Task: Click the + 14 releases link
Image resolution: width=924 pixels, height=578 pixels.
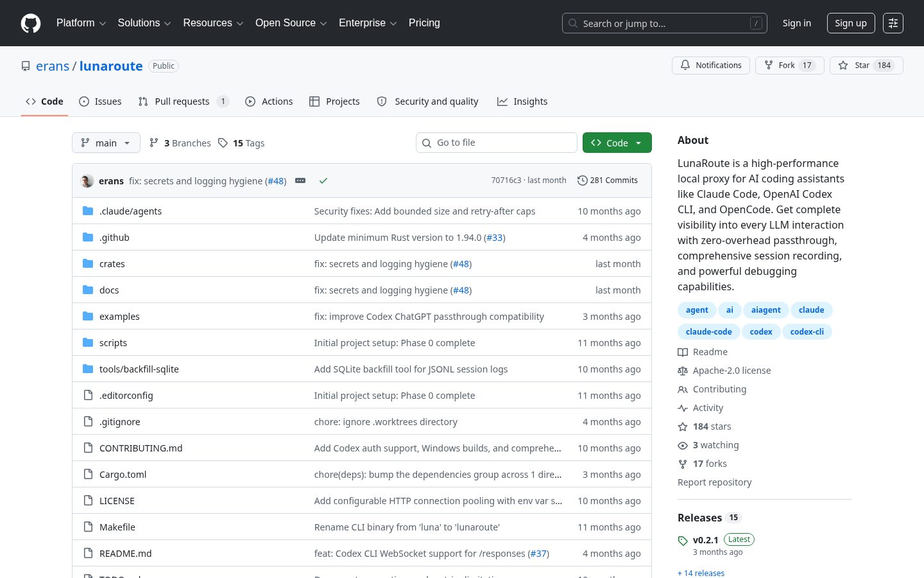Action: [701, 573]
